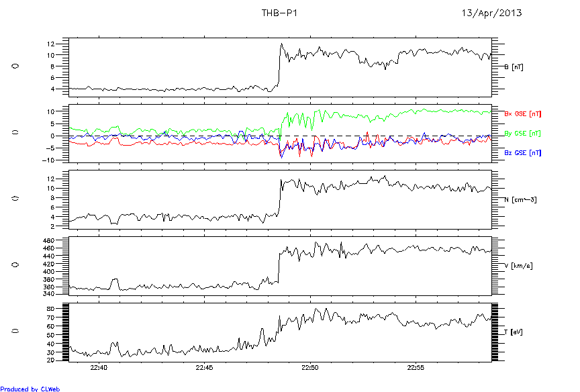Click the 22:55 time tick label

(x=416, y=368)
